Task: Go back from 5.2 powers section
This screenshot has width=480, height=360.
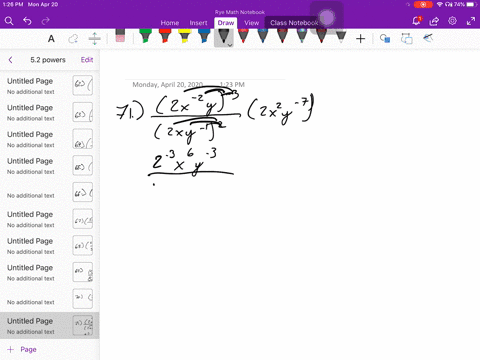Action: coord(10,60)
